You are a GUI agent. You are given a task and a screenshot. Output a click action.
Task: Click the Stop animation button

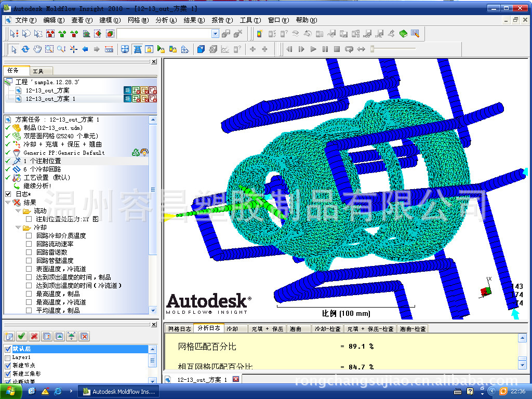pos(337,49)
